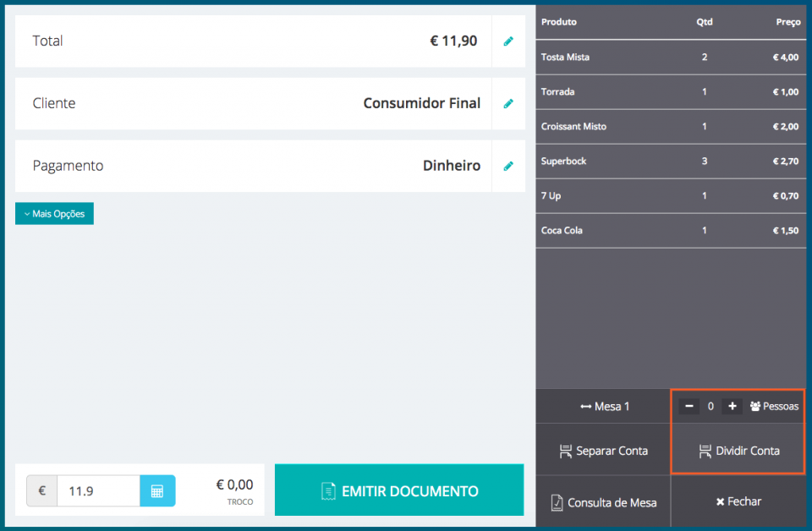Click the Pessoas group icon label
The width and height of the screenshot is (812, 531).
pos(774,407)
